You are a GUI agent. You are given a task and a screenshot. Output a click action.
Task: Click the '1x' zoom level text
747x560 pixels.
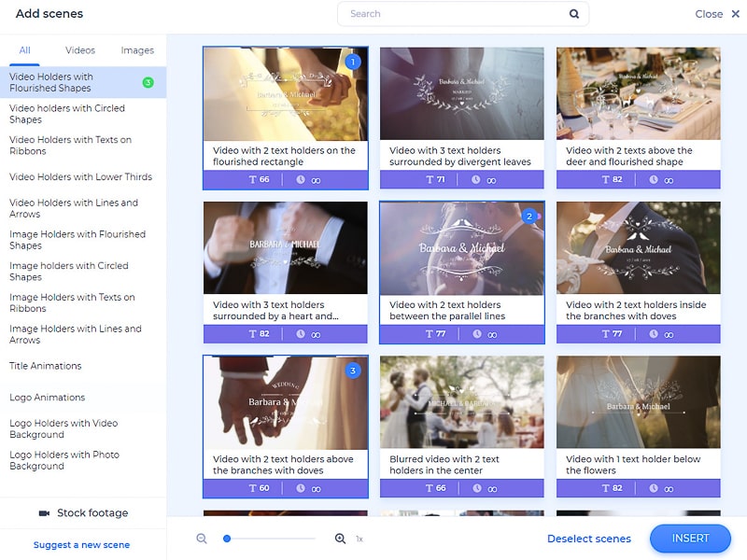[x=359, y=539]
